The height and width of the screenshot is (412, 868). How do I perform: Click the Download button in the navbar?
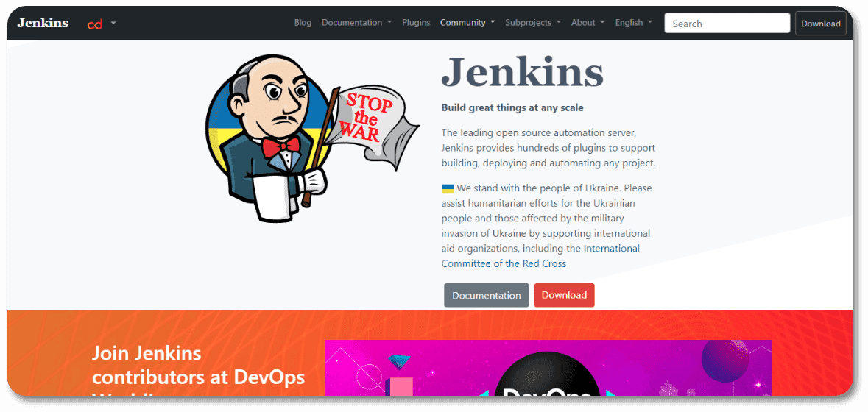tap(820, 24)
